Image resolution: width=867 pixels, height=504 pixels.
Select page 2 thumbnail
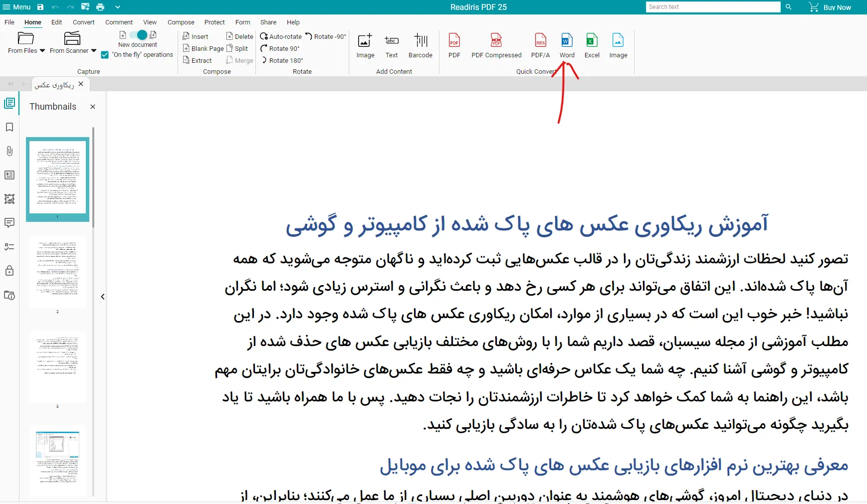pyautogui.click(x=57, y=272)
